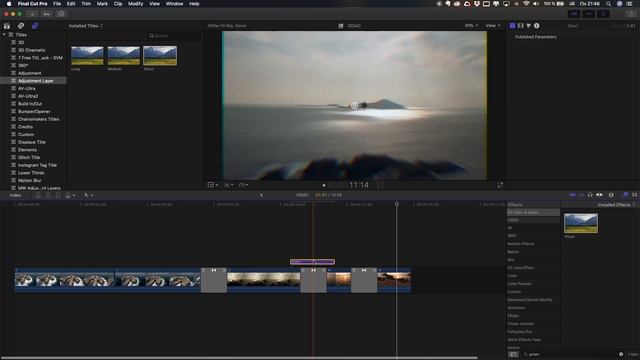Open the transform tool dropdown in viewer
The height and width of the screenshot is (360, 640).
coord(229,185)
